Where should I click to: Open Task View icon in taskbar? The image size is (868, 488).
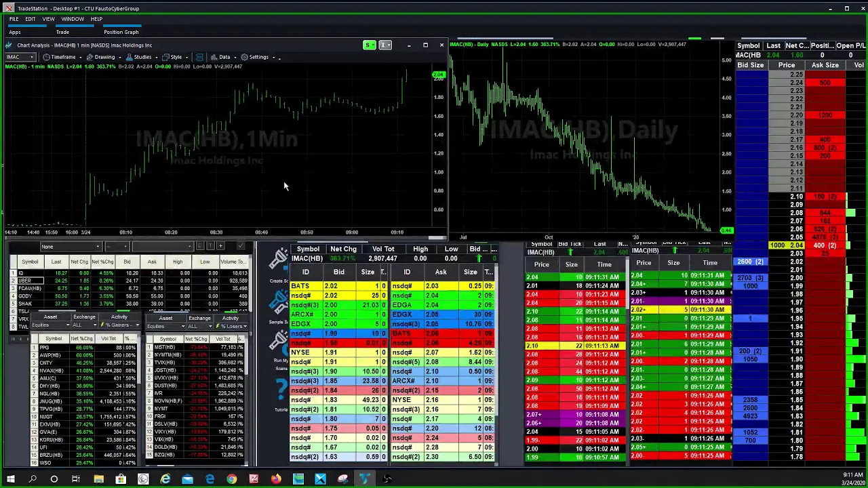[76, 479]
